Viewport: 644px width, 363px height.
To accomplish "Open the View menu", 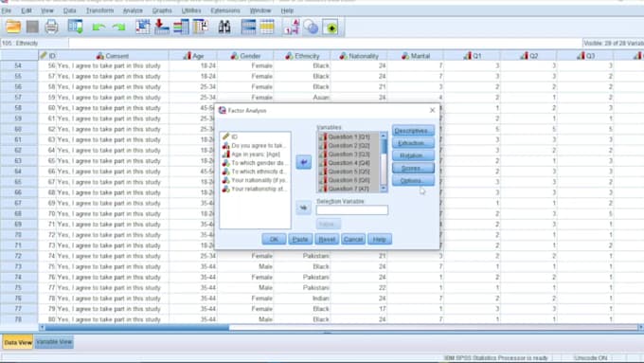I will click(47, 10).
